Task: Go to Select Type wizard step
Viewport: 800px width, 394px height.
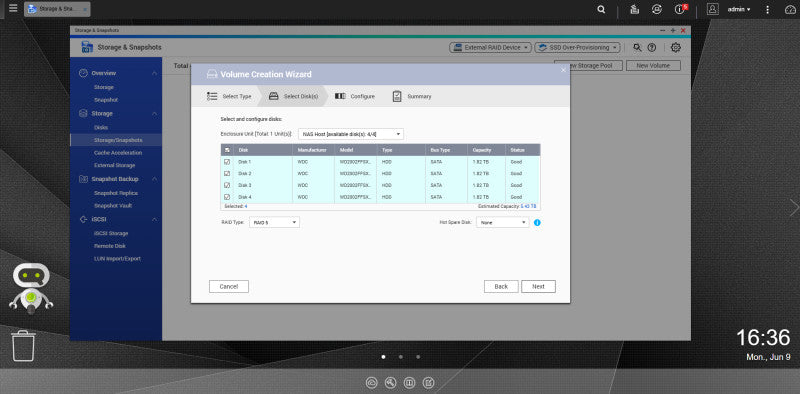Action: [x=229, y=96]
